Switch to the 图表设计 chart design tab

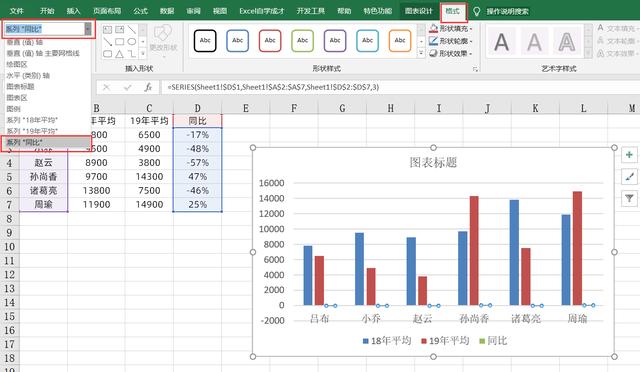click(419, 11)
